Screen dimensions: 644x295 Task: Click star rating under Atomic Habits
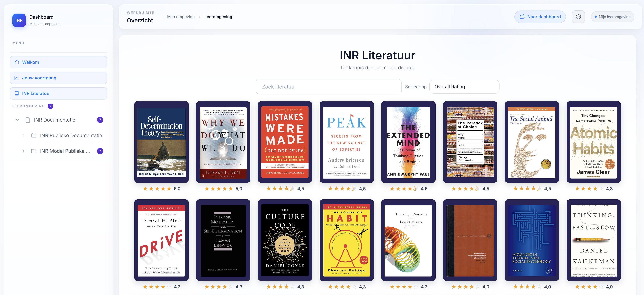(x=589, y=189)
